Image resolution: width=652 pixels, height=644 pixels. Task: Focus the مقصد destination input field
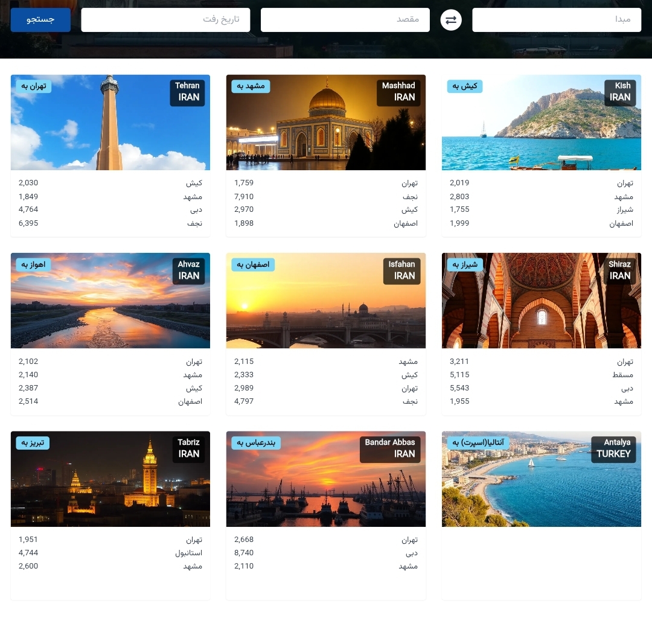point(345,19)
